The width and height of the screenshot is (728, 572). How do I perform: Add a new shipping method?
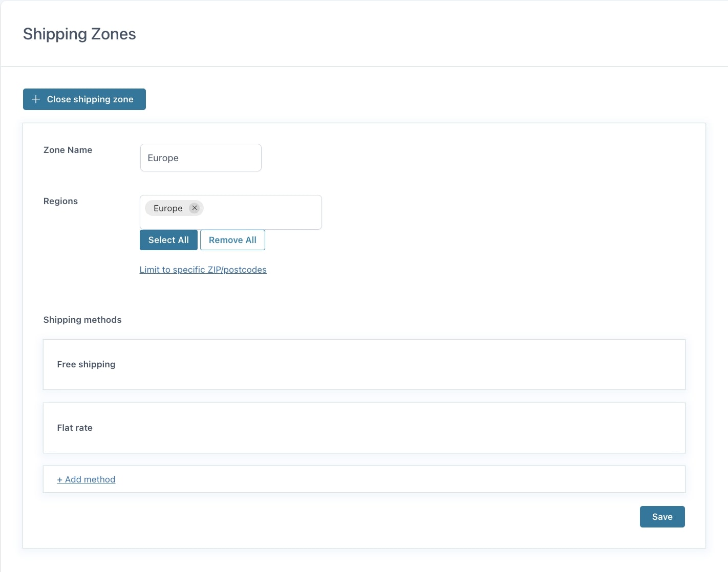pyautogui.click(x=86, y=479)
